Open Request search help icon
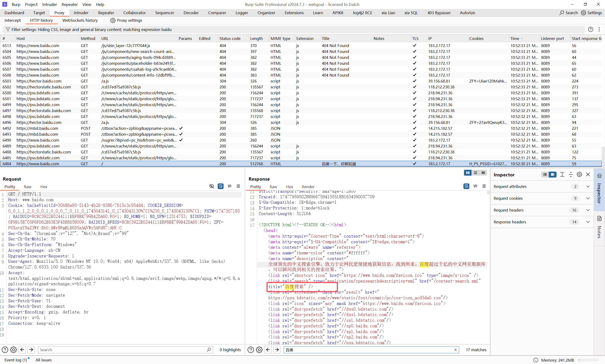 (x=5, y=350)
